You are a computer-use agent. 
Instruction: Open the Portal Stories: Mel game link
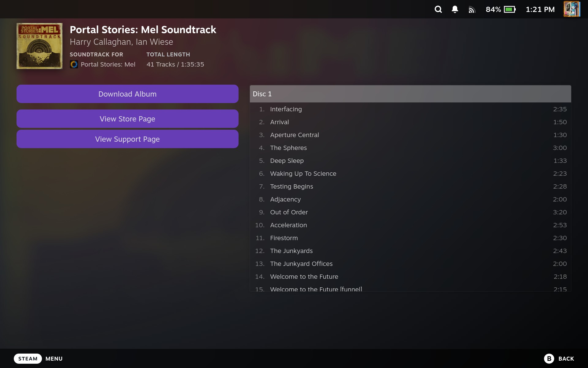click(x=108, y=64)
